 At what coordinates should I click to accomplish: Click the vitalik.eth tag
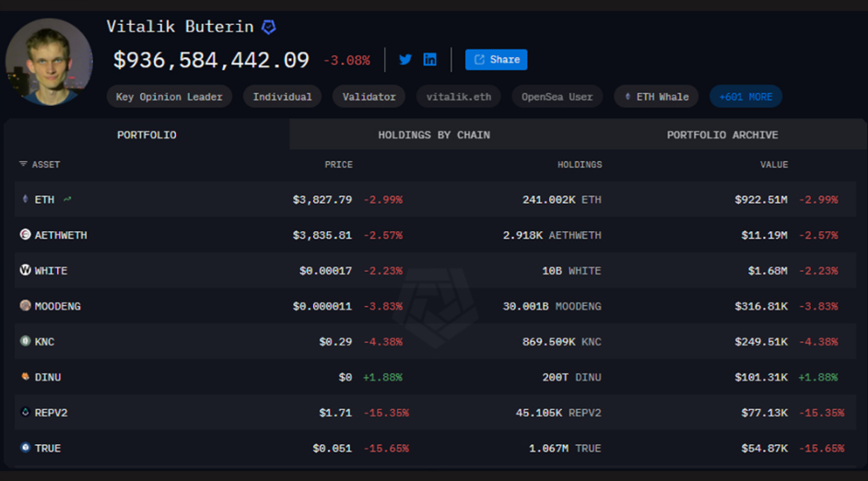[x=458, y=97]
